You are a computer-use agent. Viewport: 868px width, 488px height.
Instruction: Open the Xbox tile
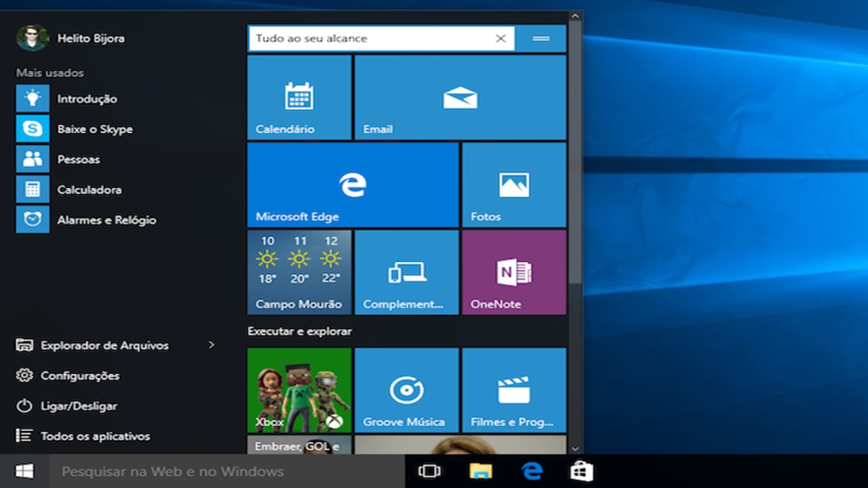click(x=299, y=390)
